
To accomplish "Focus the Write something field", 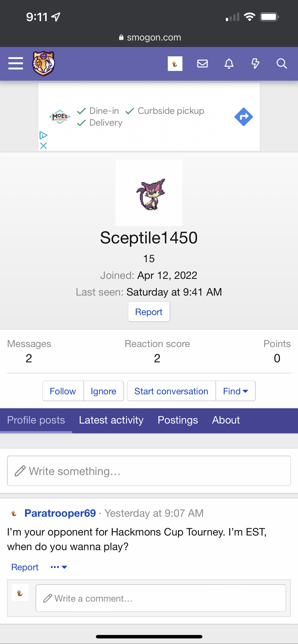I will click(x=149, y=471).
